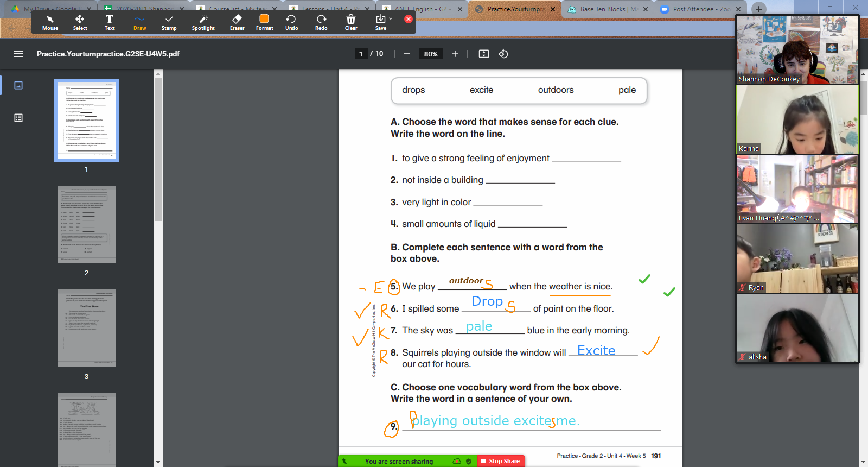Image resolution: width=868 pixels, height=467 pixels.
Task: Click the thumbnail panel scroll down arrow
Action: [x=158, y=462]
